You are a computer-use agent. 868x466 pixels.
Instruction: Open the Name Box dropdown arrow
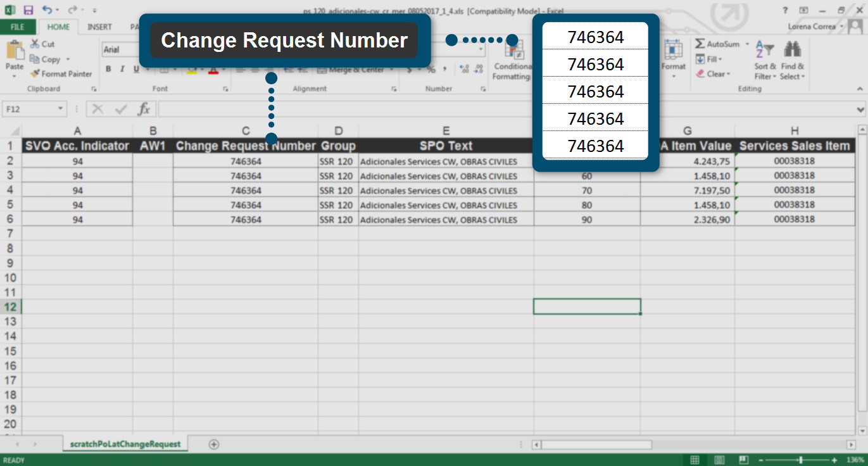[x=61, y=109]
